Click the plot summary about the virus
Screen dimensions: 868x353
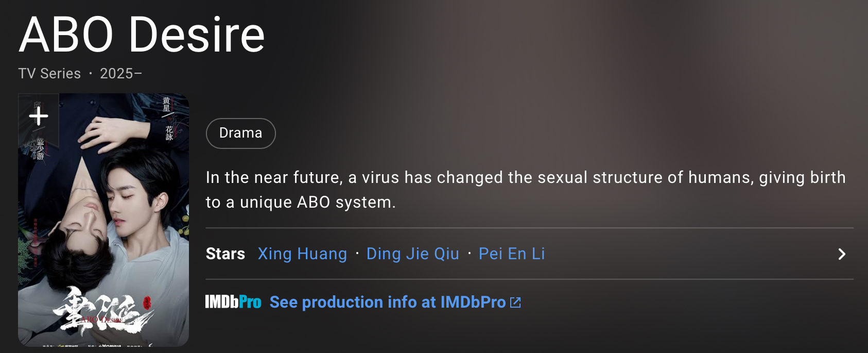point(525,190)
